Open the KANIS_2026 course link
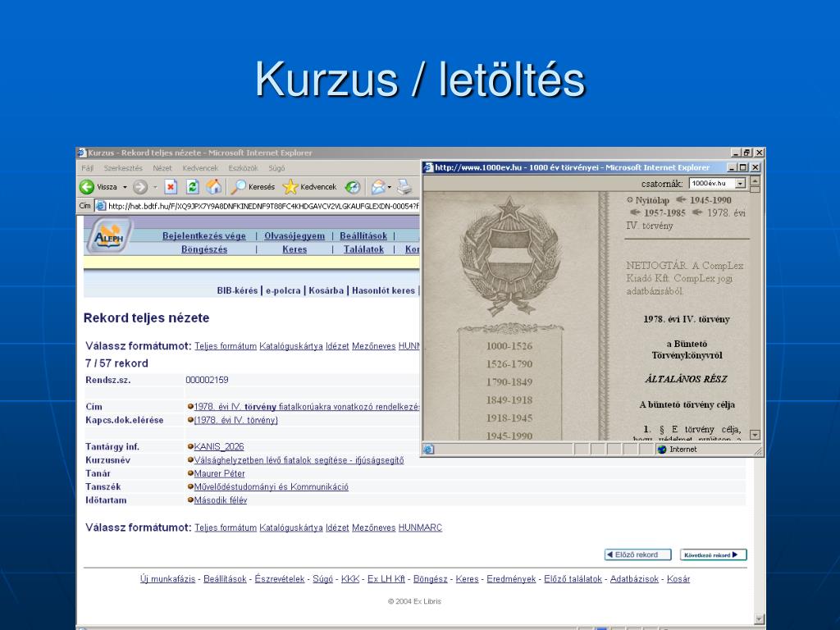Screen dimensions: 840x630 [218, 447]
